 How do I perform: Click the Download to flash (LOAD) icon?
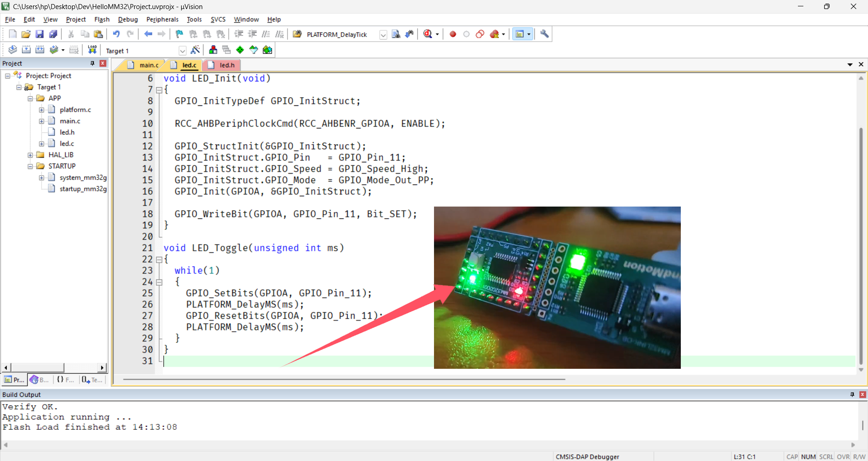[x=92, y=50]
